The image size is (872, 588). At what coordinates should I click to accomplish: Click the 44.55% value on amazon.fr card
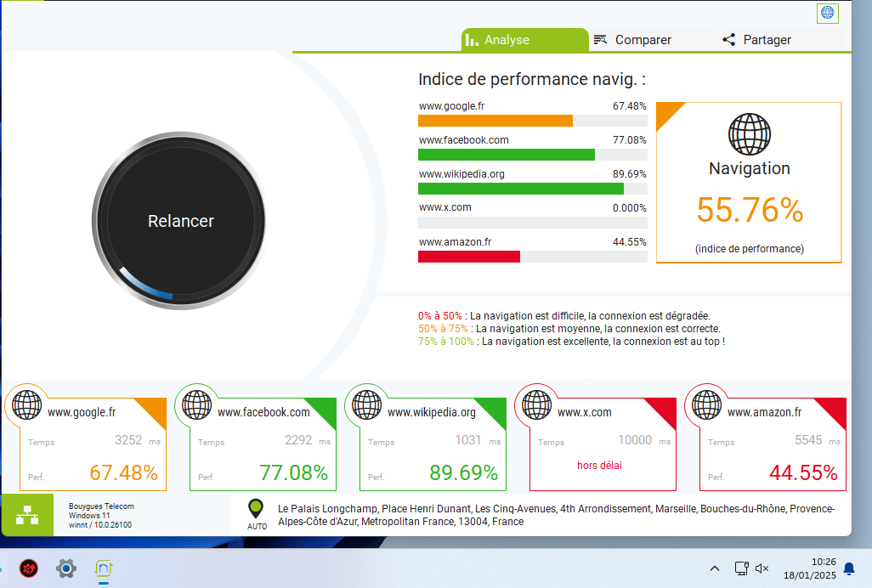pyautogui.click(x=803, y=472)
